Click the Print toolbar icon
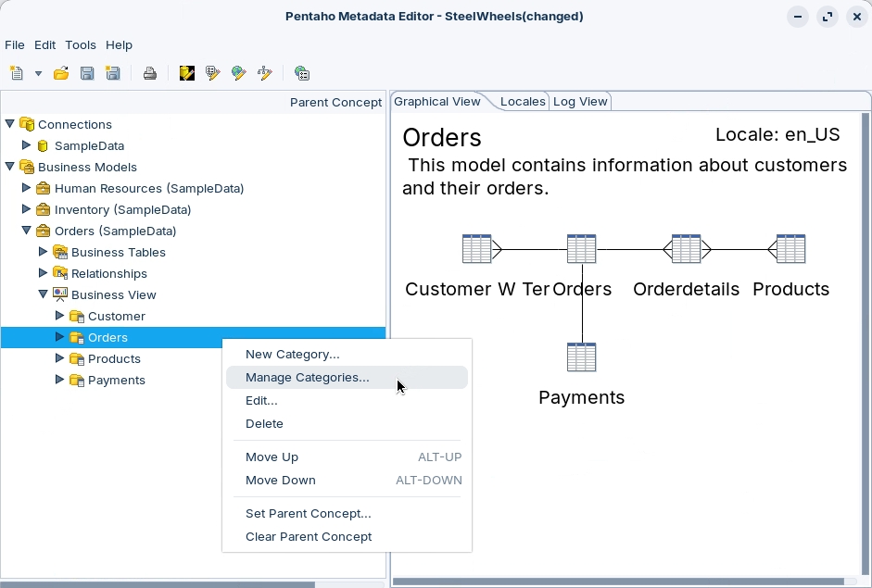This screenshot has width=872, height=588. coord(149,73)
